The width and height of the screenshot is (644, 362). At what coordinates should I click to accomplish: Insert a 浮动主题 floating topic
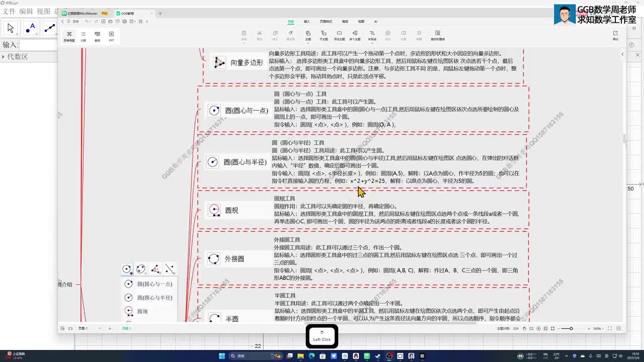coord(340,35)
